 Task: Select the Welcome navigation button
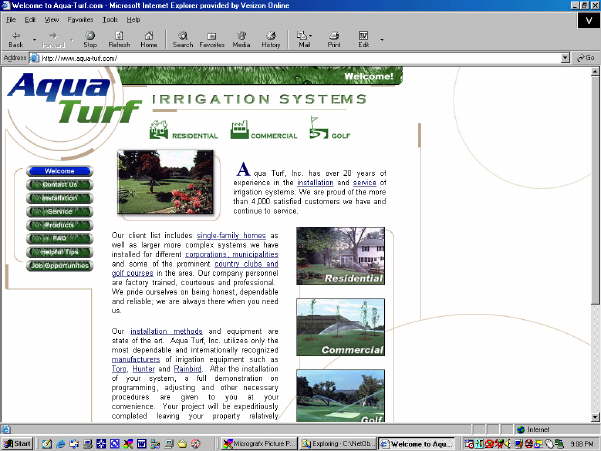tap(59, 171)
